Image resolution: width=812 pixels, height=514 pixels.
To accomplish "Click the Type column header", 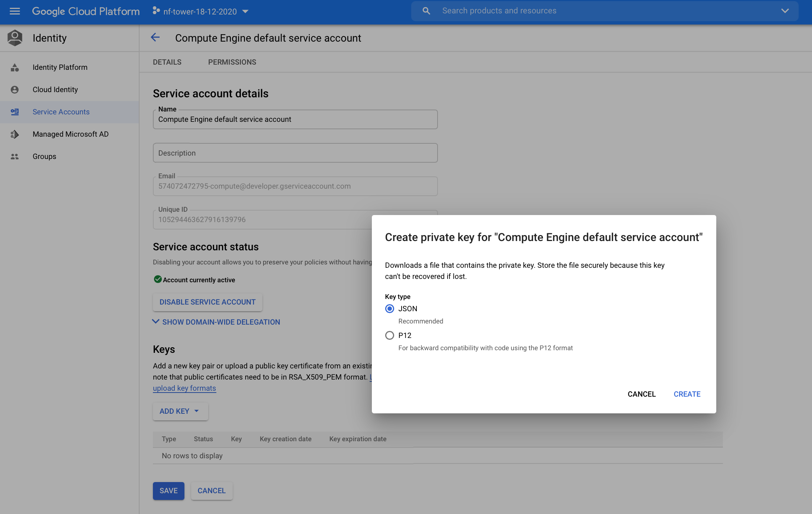I will pos(169,439).
